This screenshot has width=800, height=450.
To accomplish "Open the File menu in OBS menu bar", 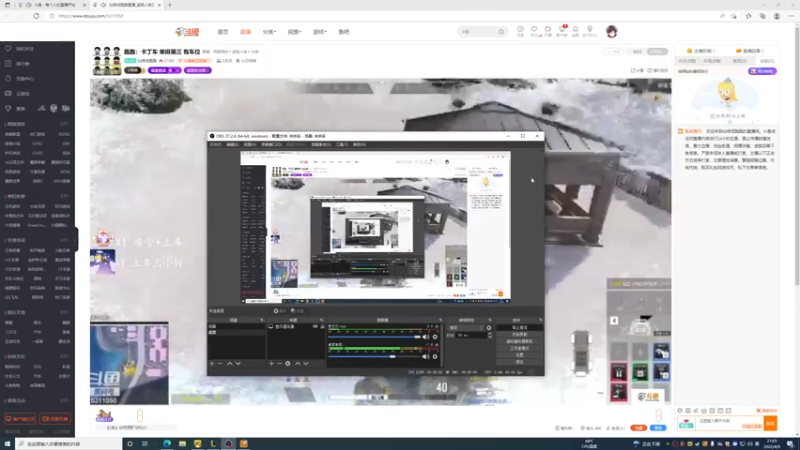I will pos(215,144).
